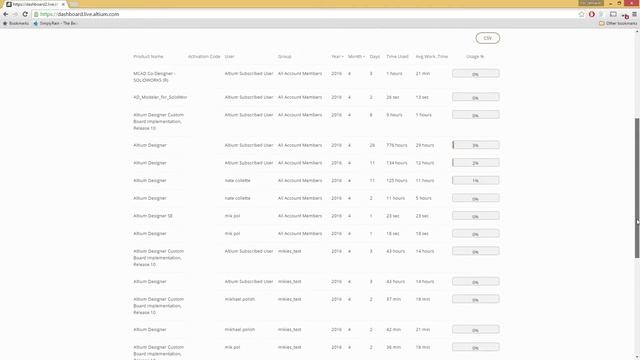Viewport: 640px width, 360px height.
Task: Select the MCAD Co-Designer SOLIDWORKS product name
Action: click(154, 77)
